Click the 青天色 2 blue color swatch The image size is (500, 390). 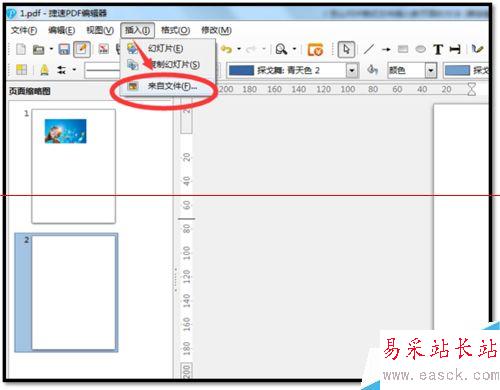click(x=241, y=70)
